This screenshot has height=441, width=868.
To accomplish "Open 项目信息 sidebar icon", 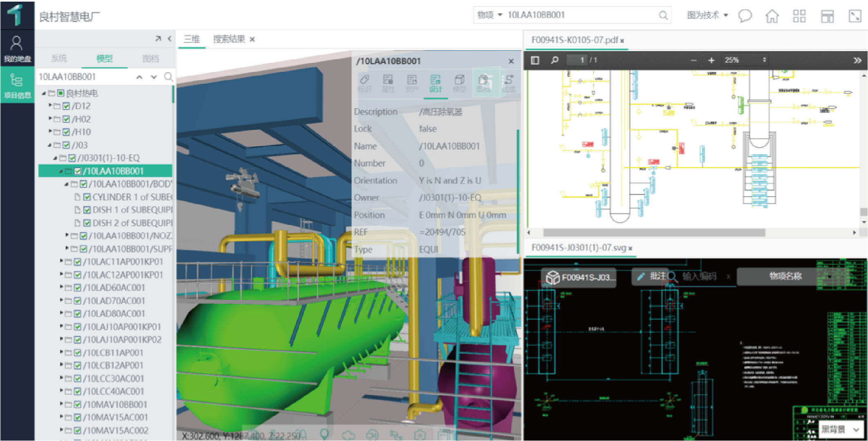I will click(x=17, y=85).
